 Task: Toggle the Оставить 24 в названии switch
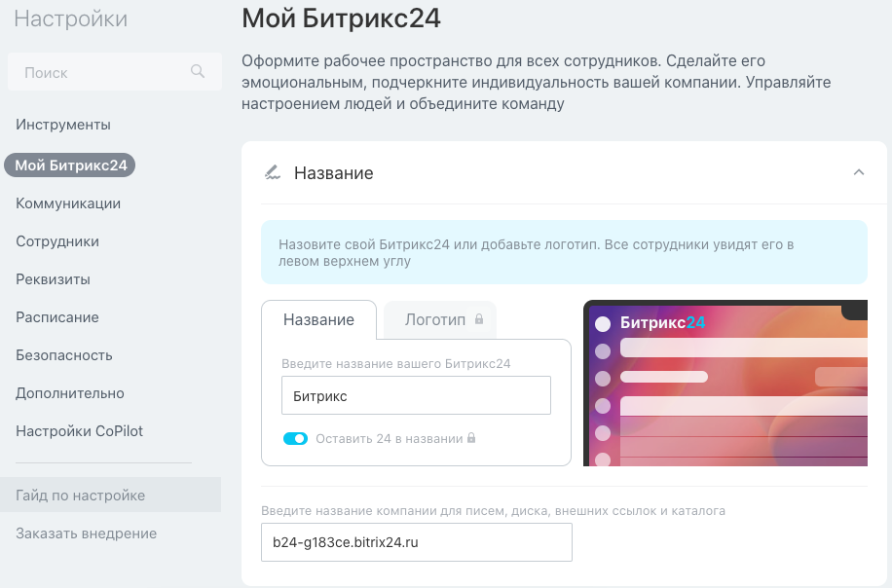[295, 438]
